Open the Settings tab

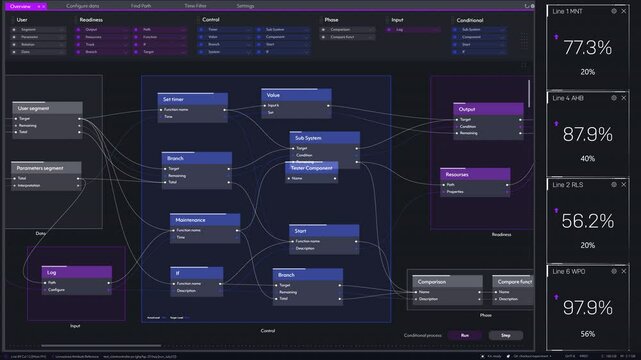(245, 6)
